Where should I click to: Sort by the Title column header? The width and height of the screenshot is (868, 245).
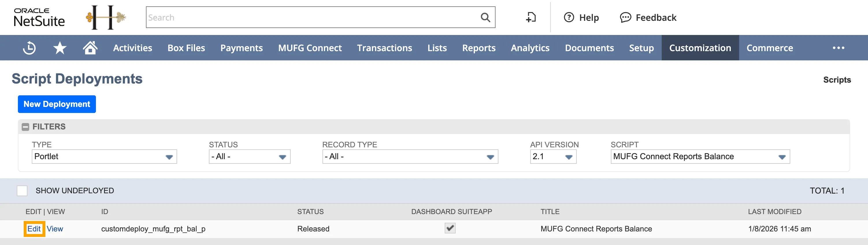550,212
